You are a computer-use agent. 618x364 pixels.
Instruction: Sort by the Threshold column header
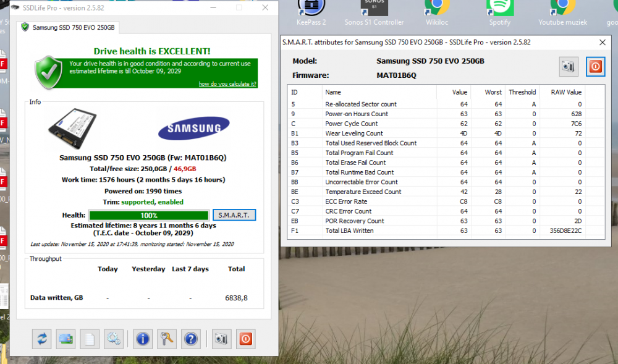(522, 92)
